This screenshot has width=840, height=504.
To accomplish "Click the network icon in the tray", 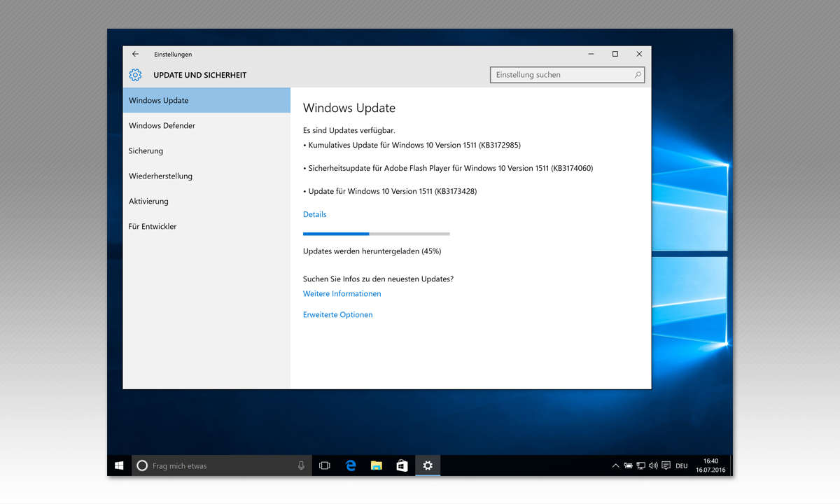I will pos(641,465).
